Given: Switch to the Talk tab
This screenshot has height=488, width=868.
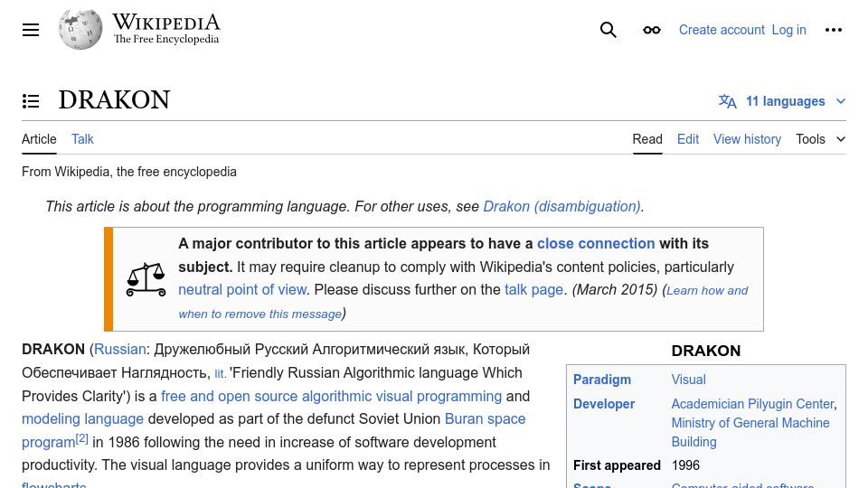Looking at the screenshot, I should (x=82, y=139).
